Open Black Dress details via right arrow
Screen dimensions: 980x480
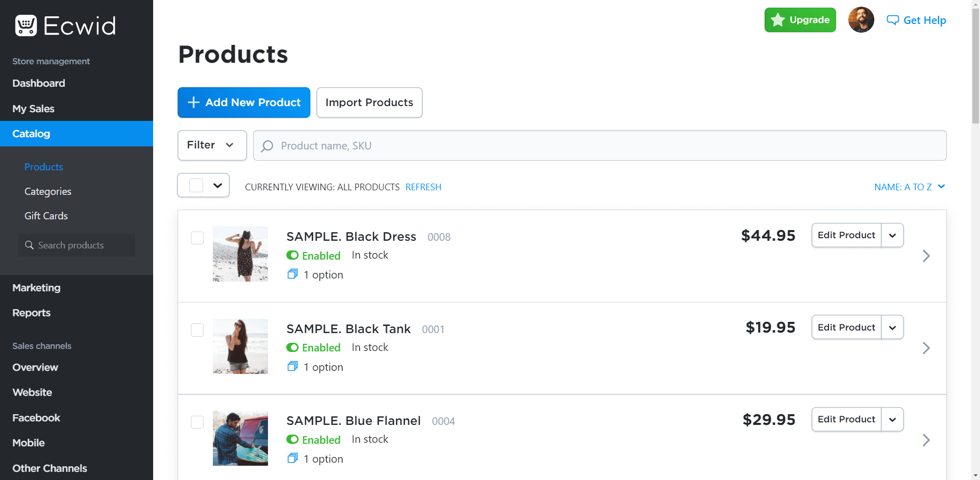click(x=926, y=256)
